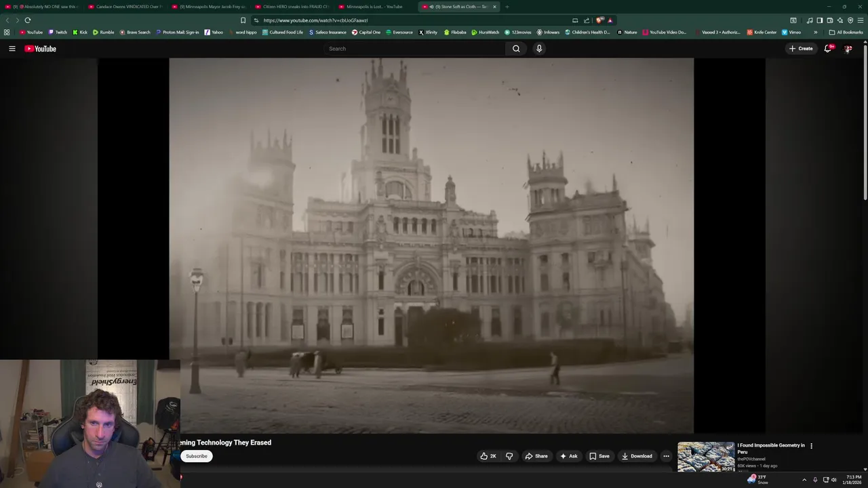868x488 pixels.
Task: Open thePOVchannel channel name link
Action: point(751,460)
